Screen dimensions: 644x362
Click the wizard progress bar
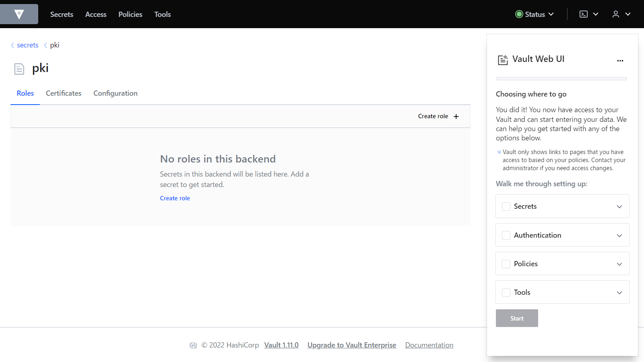561,79
